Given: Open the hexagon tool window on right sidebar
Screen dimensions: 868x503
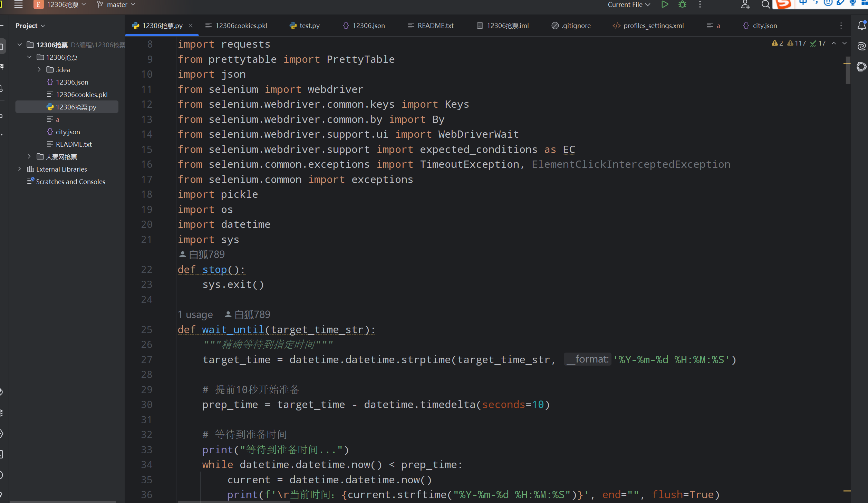Looking at the screenshot, I should coord(861,67).
